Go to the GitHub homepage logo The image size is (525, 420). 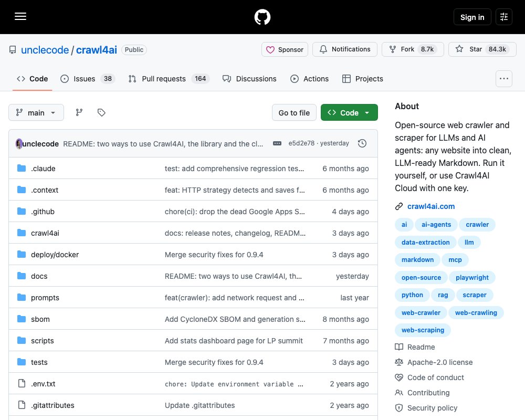pyautogui.click(x=262, y=17)
